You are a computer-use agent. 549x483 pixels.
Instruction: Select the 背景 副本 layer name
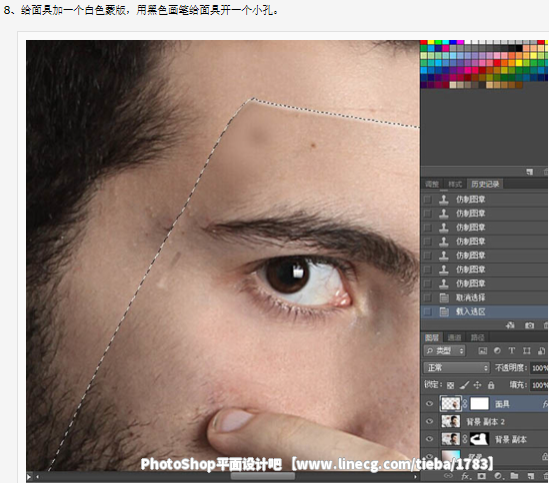510,439
